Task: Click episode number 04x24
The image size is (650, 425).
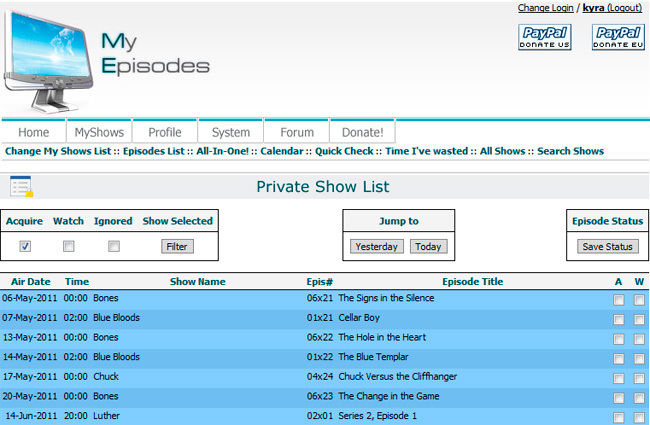Action: [x=320, y=376]
